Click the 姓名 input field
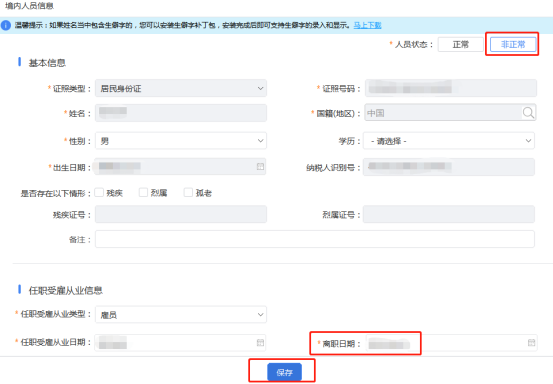 (181, 113)
